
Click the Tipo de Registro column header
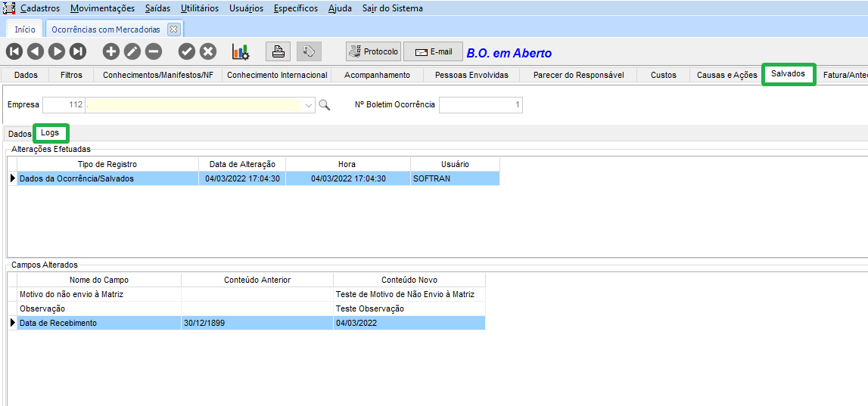point(107,164)
